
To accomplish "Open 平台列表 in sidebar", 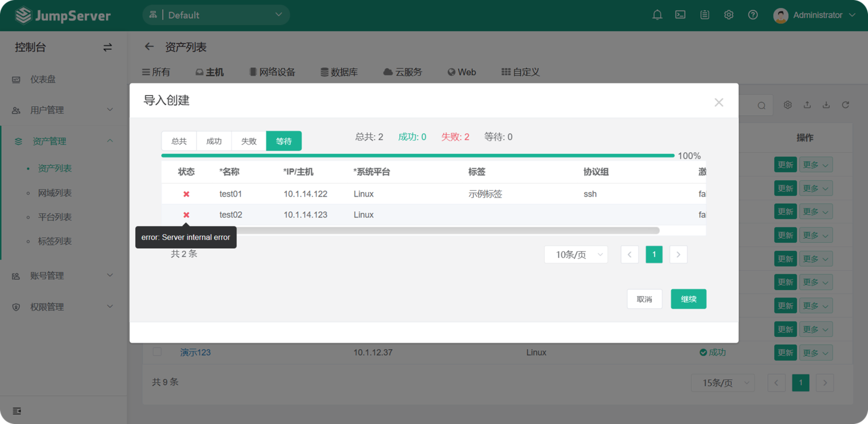I will pyautogui.click(x=55, y=217).
